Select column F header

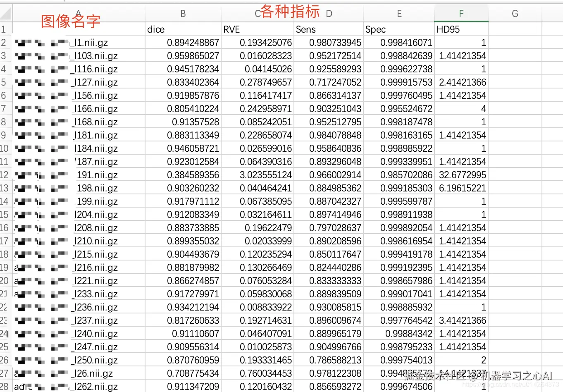(461, 14)
